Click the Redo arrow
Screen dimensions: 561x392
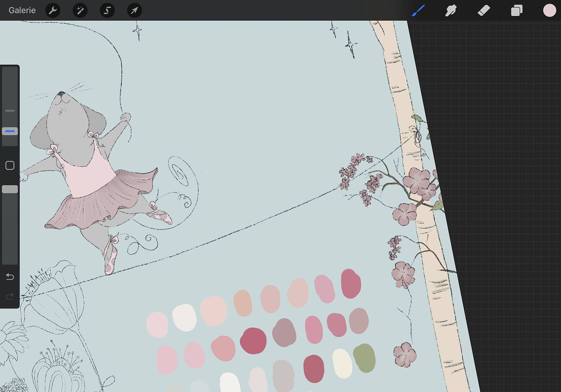coord(10,297)
